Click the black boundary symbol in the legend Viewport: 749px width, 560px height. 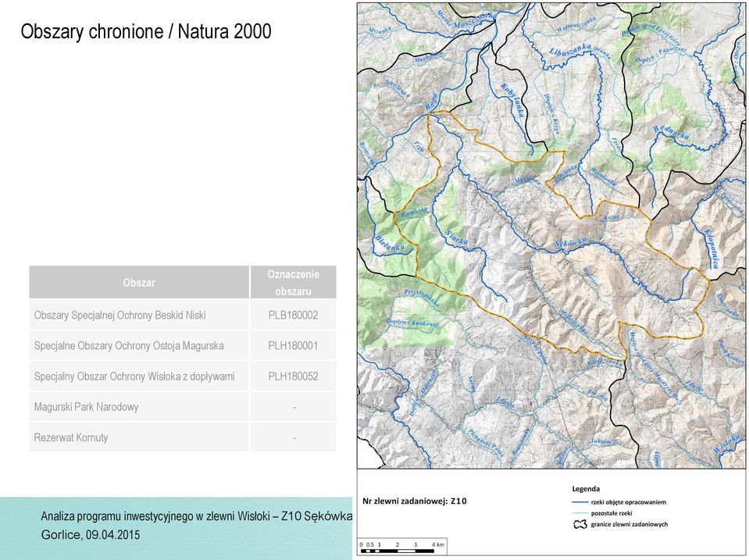click(x=580, y=525)
